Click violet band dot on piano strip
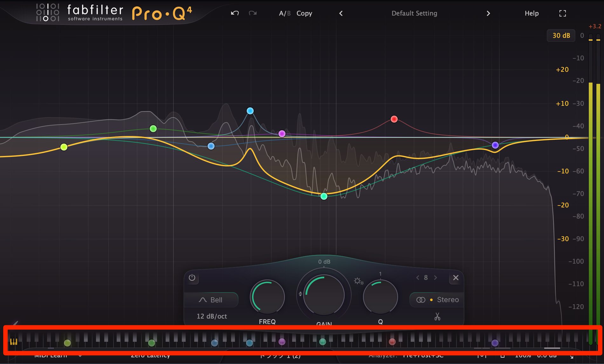604x364 pixels. tap(495, 343)
